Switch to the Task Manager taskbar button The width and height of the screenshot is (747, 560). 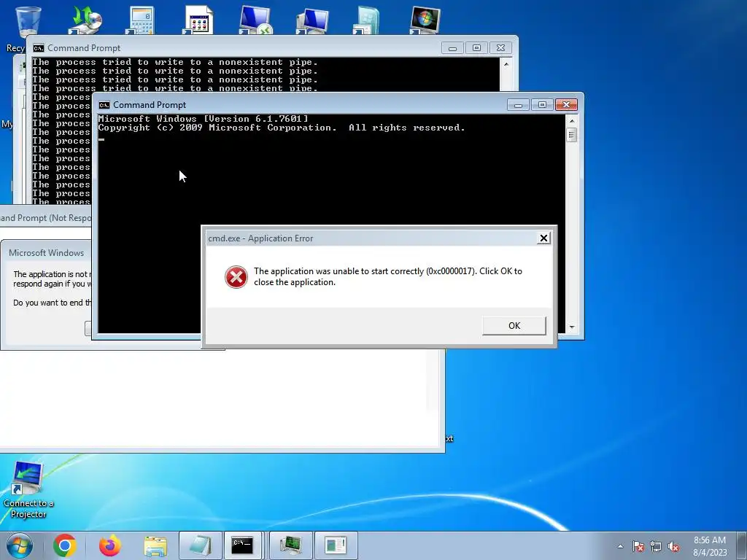(290, 545)
